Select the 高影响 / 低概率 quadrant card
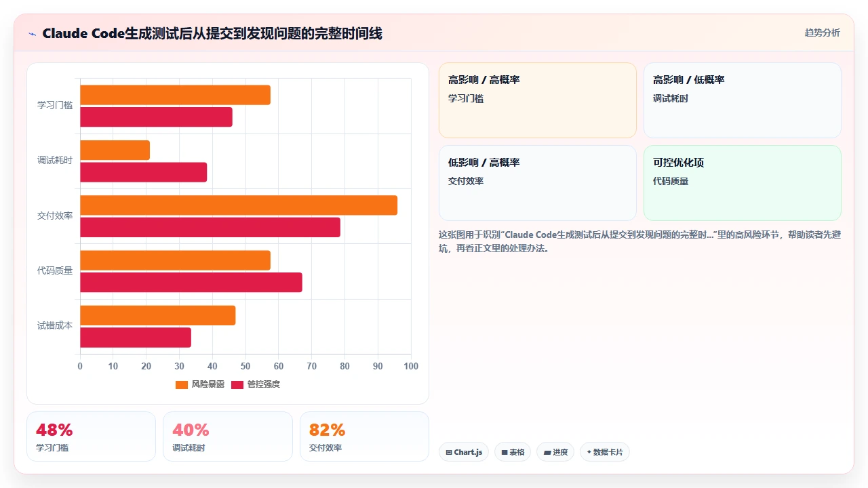The height and width of the screenshot is (488, 868). pos(743,100)
